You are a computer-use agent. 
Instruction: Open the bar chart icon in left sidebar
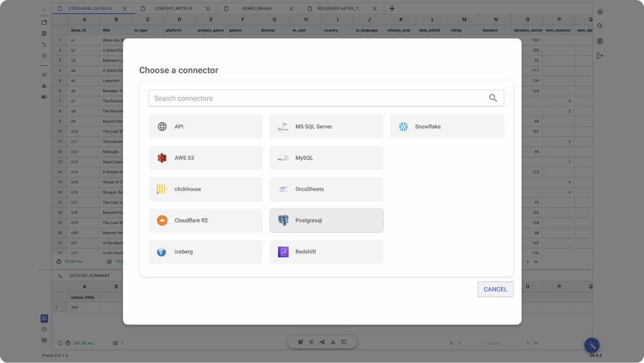point(45,86)
